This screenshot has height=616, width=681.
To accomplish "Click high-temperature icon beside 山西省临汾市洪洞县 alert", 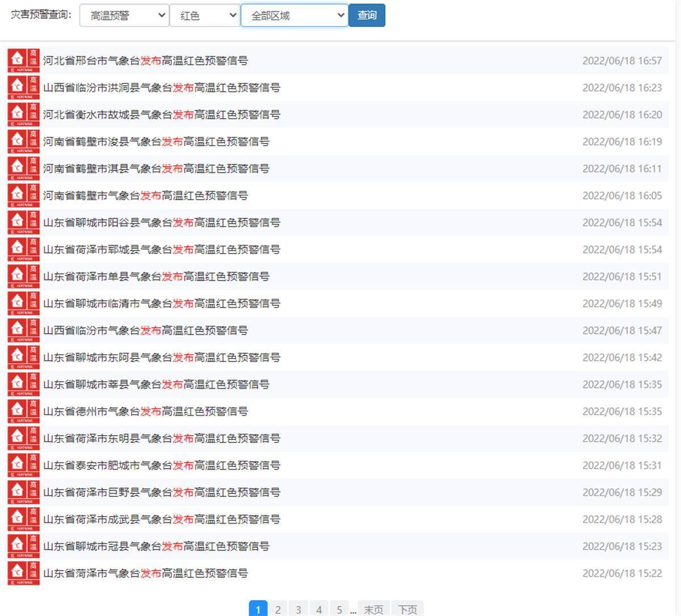I will pos(24,87).
